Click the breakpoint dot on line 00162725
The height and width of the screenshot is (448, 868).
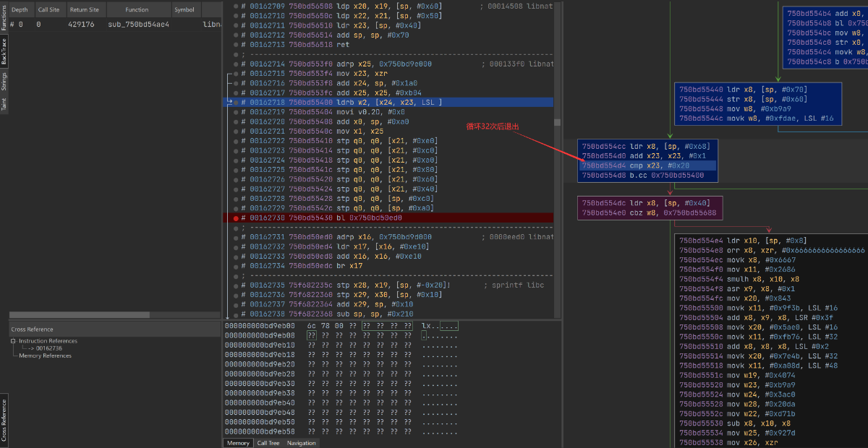click(x=235, y=170)
